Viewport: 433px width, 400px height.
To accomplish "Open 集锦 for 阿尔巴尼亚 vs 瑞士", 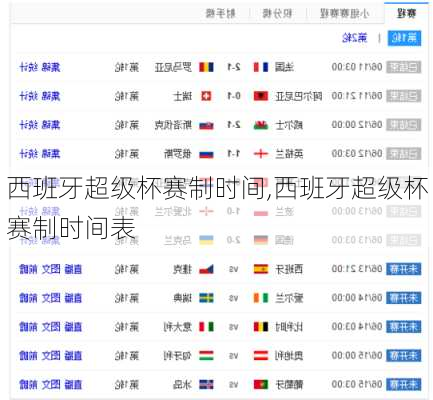I will click(x=51, y=96).
